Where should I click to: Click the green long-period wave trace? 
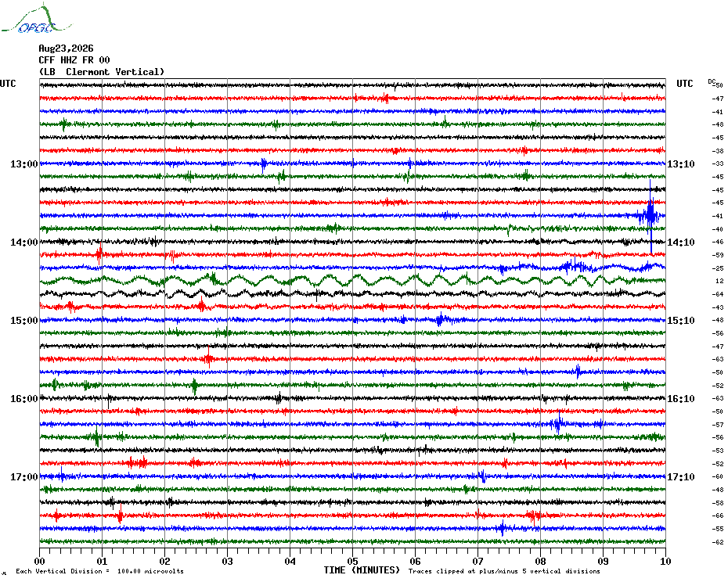coord(352,281)
